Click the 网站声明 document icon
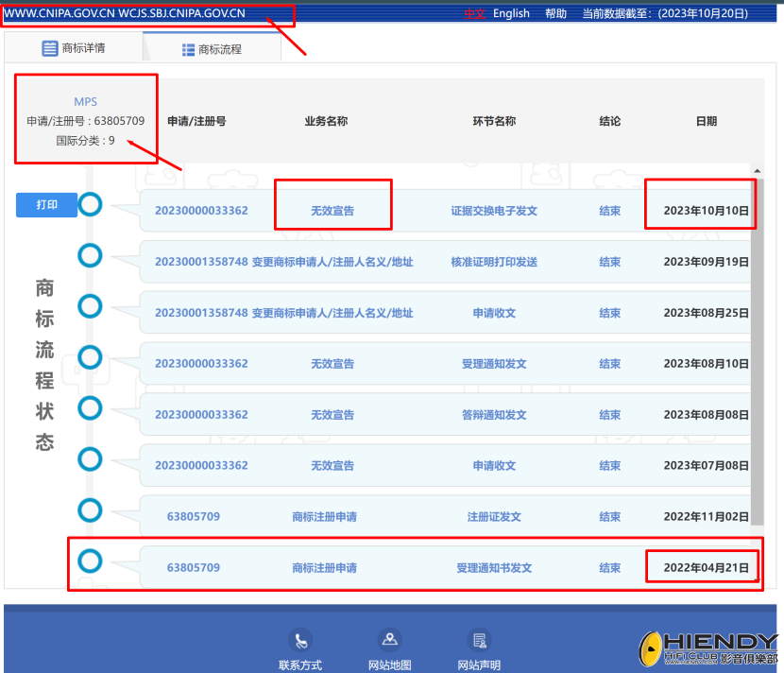 tap(479, 640)
